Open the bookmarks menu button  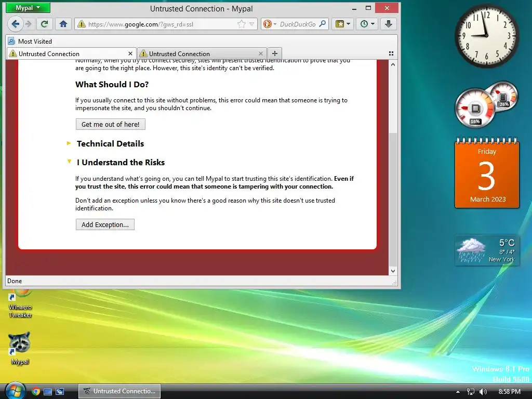[x=343, y=24]
